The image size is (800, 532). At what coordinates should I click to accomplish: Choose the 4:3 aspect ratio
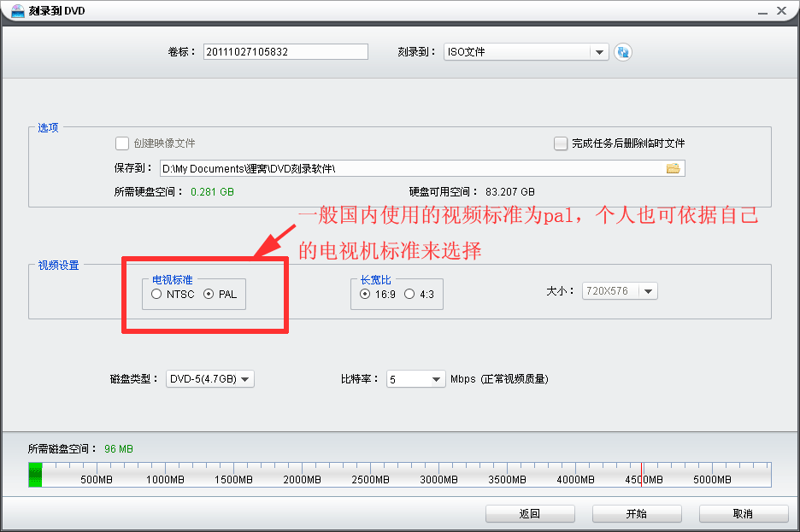click(409, 294)
